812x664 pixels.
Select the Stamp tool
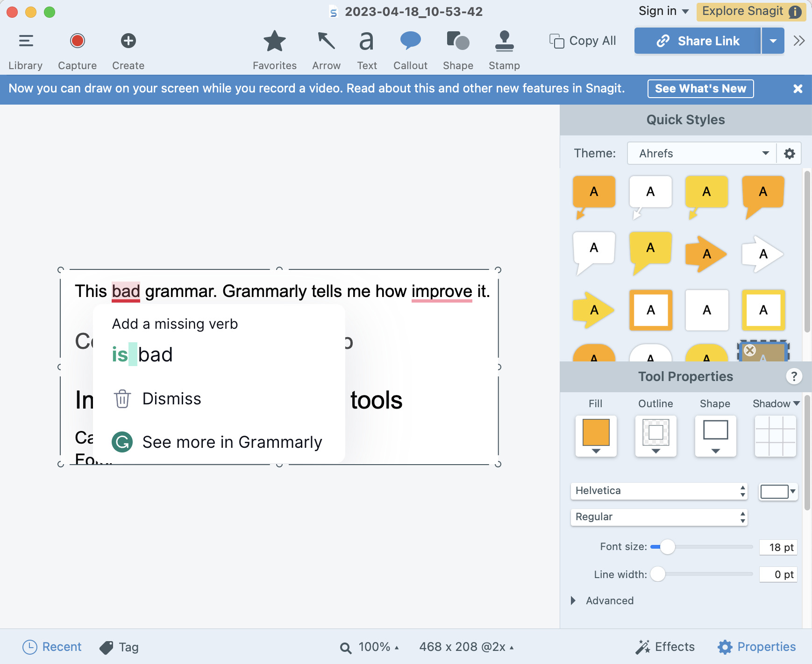[504, 47]
